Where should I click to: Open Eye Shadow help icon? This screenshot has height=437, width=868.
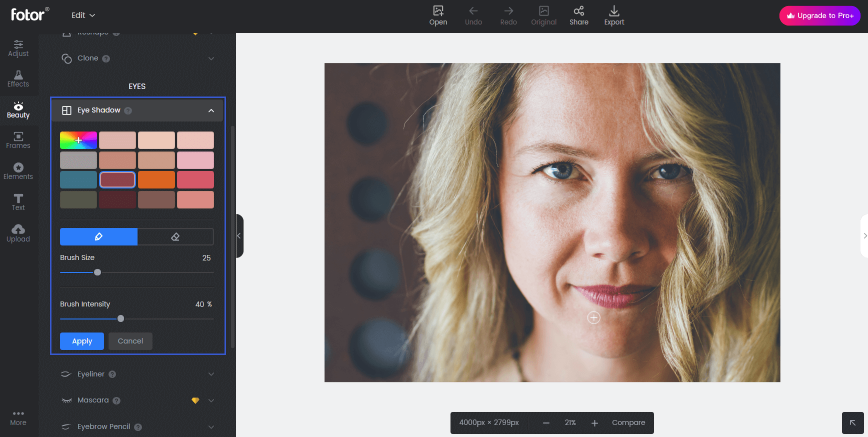[x=128, y=110]
